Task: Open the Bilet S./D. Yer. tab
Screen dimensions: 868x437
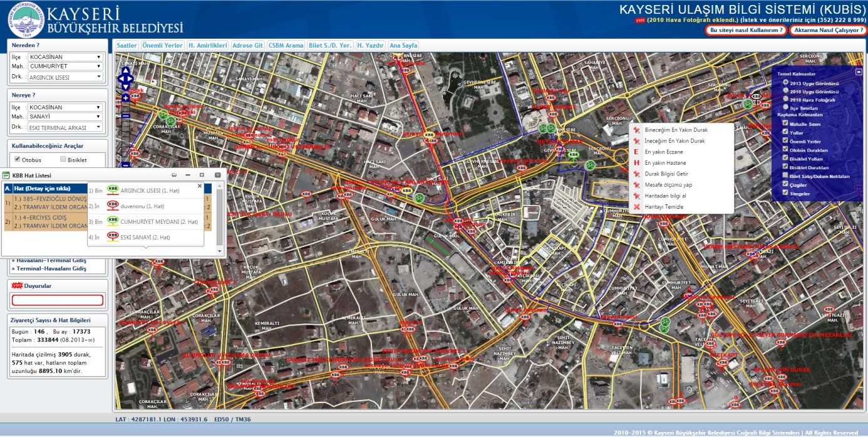Action: [330, 45]
